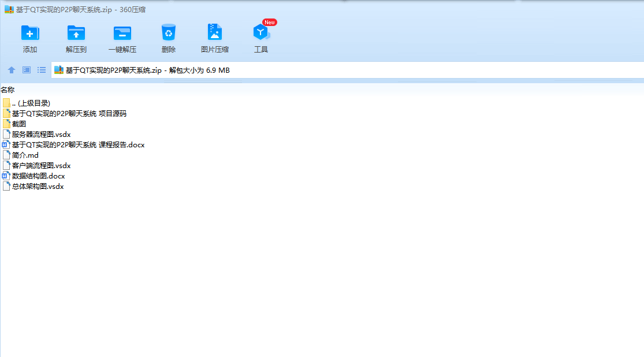Switch to the thumbnail view icon
644x357 pixels.
click(x=27, y=70)
